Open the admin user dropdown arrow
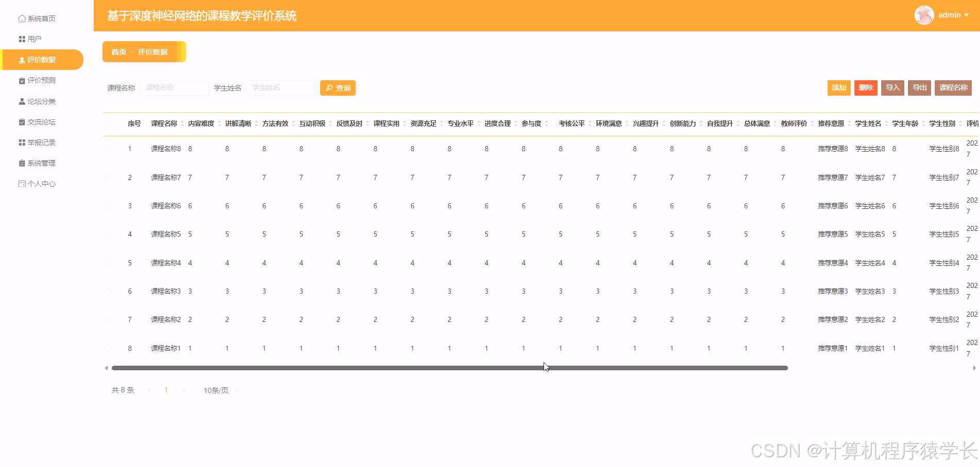The width and height of the screenshot is (980, 467). pyautogui.click(x=967, y=15)
